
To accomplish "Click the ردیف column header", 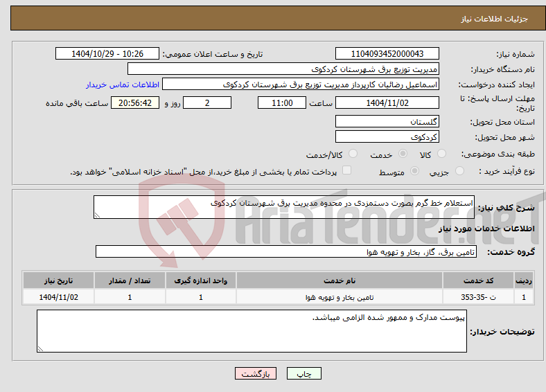I will 524,280.
